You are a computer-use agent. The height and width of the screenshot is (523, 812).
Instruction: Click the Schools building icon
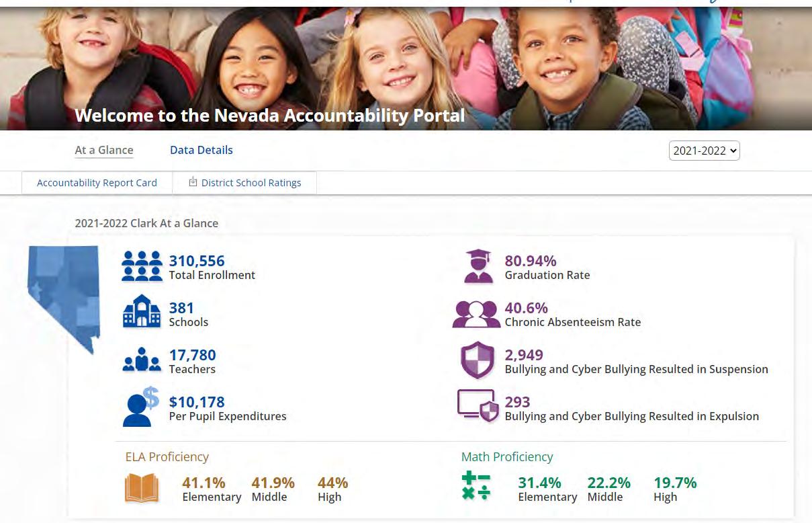click(x=142, y=311)
